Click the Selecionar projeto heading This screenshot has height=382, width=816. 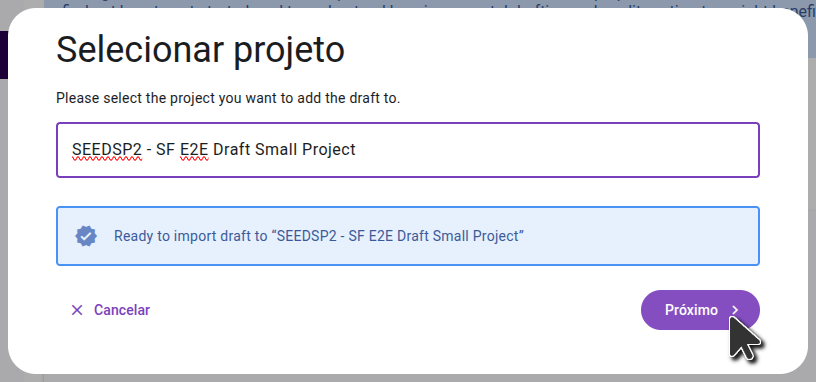click(200, 50)
